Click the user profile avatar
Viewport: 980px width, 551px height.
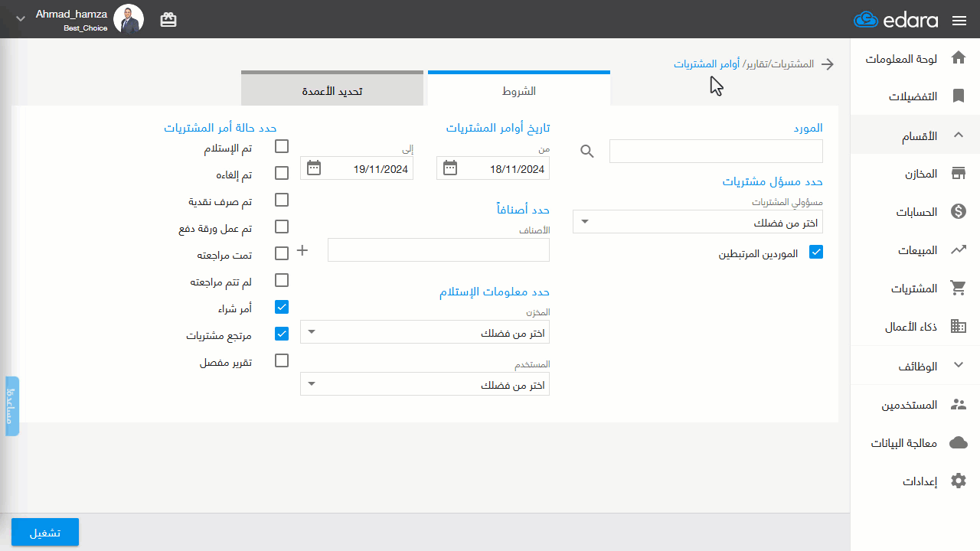[129, 19]
